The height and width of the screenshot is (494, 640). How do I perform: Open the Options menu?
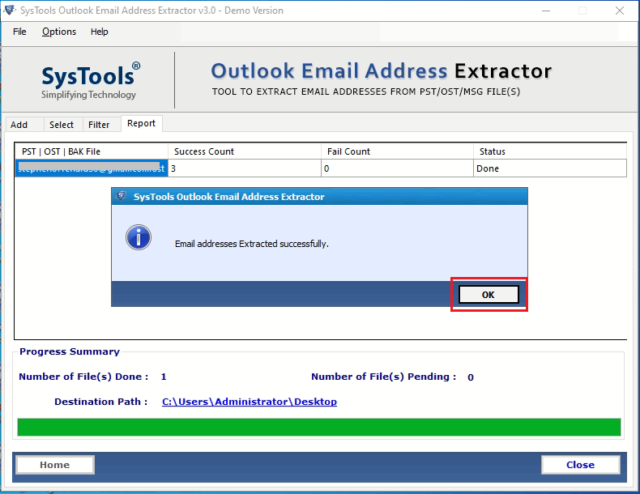click(x=59, y=31)
